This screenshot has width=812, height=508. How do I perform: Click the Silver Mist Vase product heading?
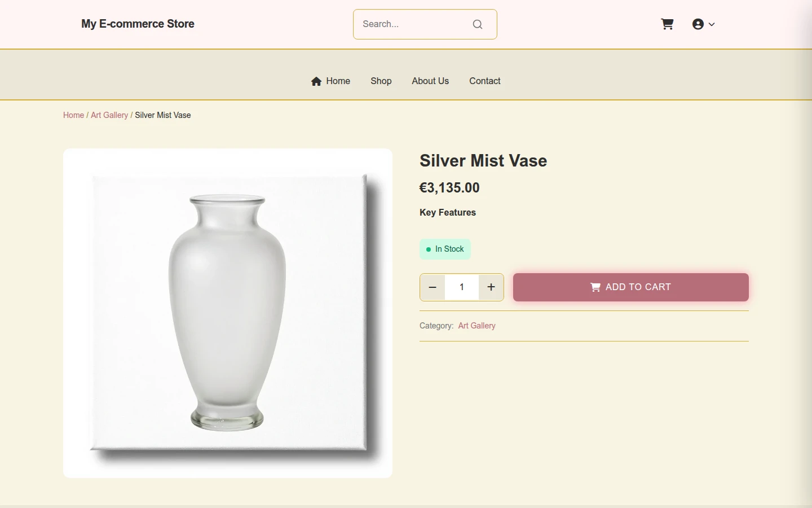(483, 161)
